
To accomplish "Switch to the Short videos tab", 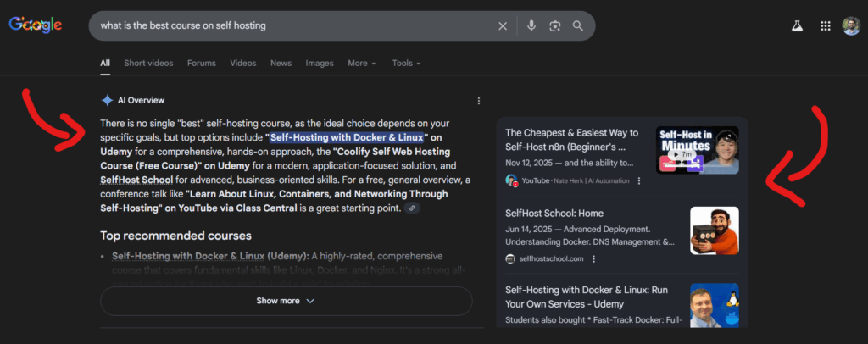I will 148,63.
